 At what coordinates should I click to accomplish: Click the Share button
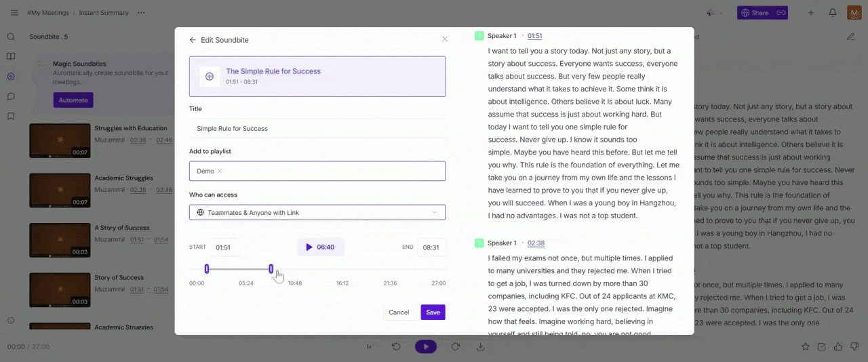tap(755, 13)
